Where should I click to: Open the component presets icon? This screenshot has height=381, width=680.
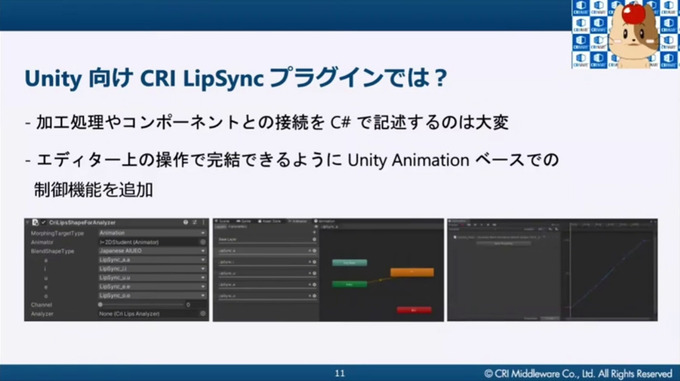(195, 222)
